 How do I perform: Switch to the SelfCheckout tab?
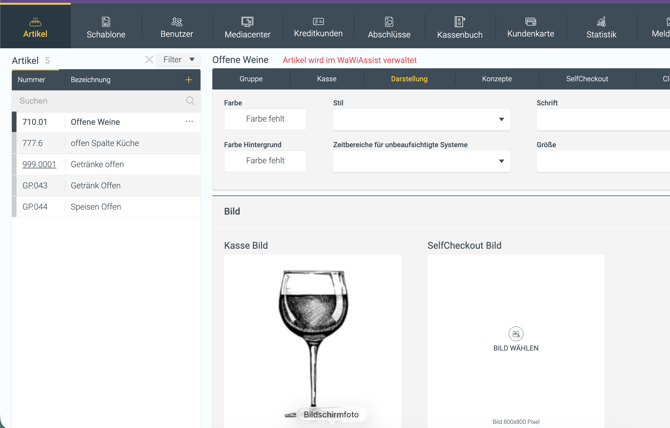coord(587,79)
